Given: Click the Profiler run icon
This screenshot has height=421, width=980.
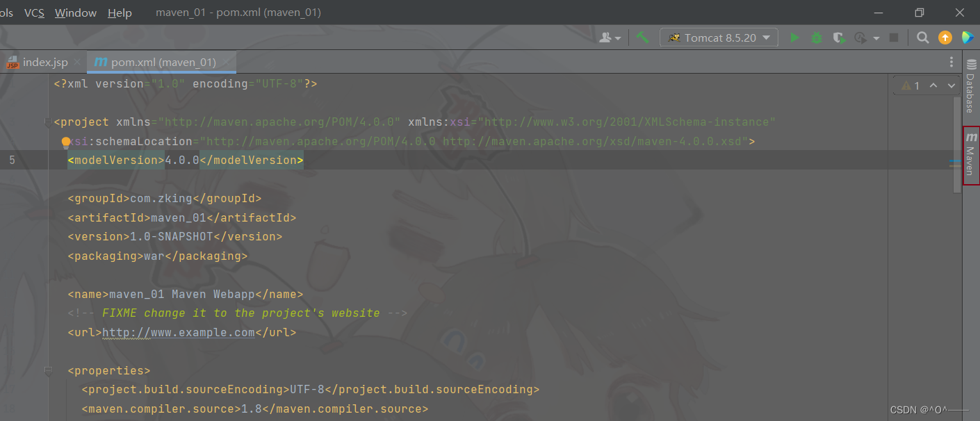Looking at the screenshot, I should (x=860, y=38).
